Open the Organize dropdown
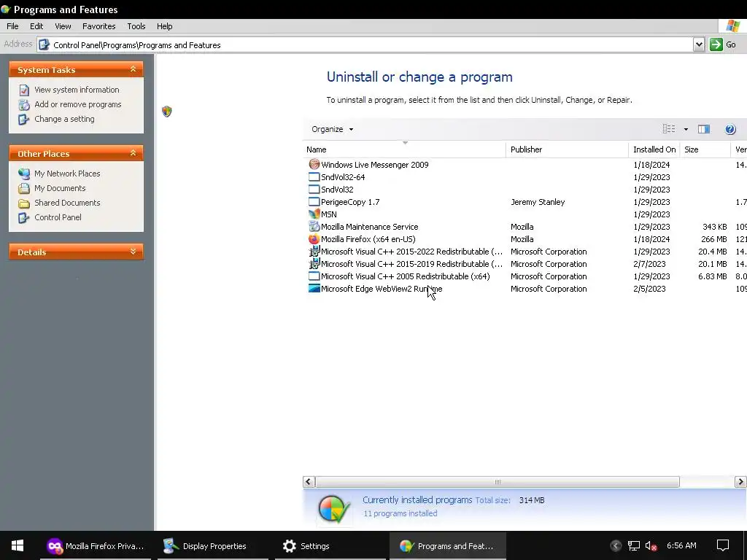Screen dimensions: 747x560 click(x=332, y=129)
